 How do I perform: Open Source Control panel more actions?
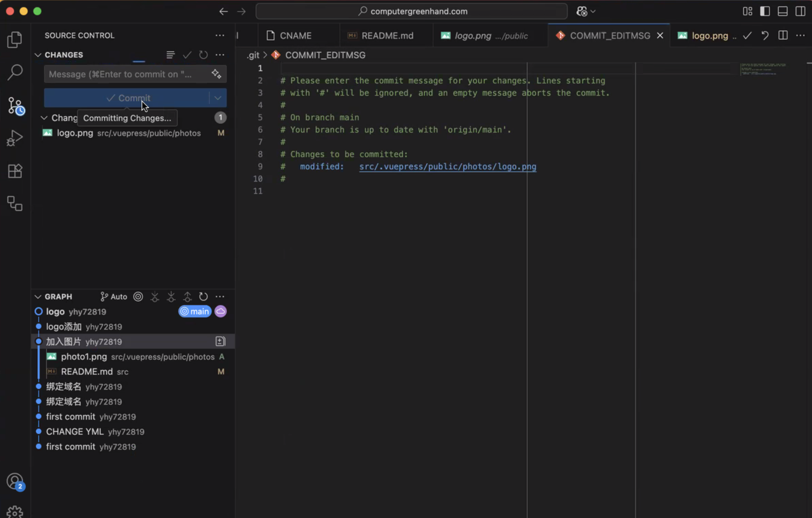tap(220, 36)
